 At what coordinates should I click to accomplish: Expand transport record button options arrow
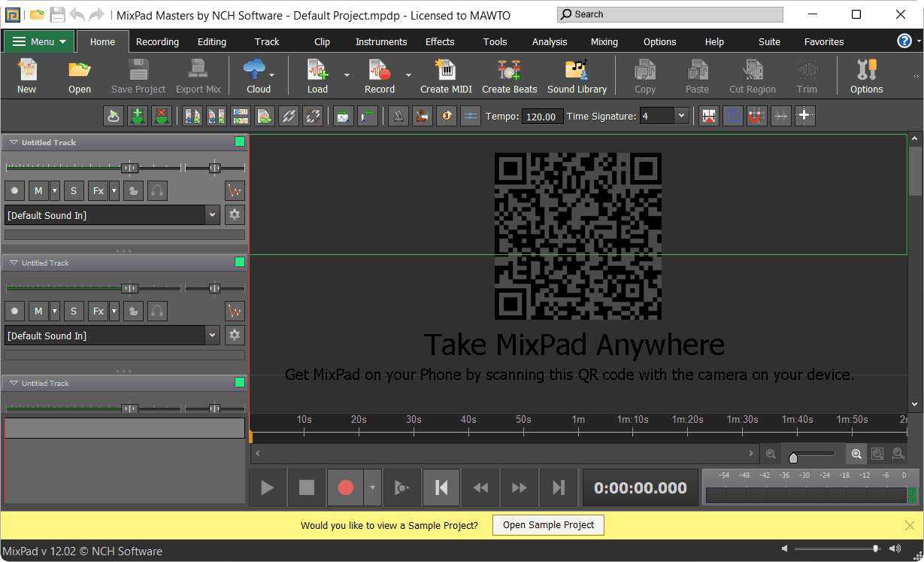click(x=372, y=488)
